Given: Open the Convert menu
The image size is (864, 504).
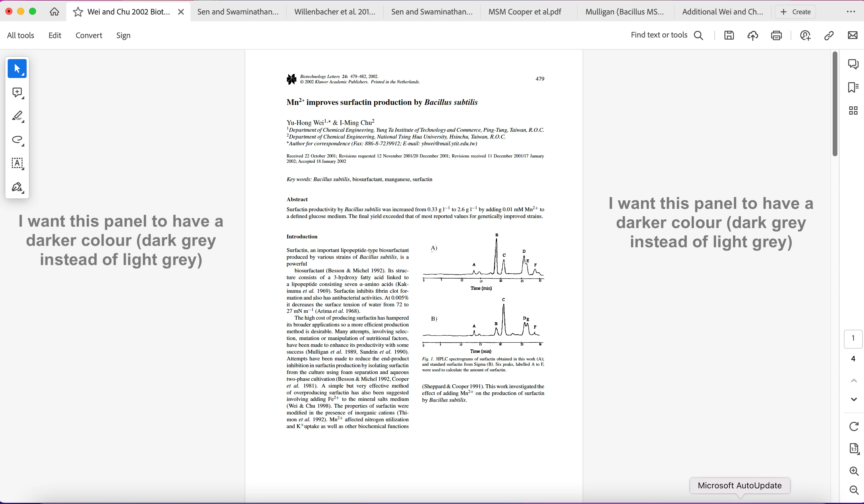Looking at the screenshot, I should click(x=89, y=35).
